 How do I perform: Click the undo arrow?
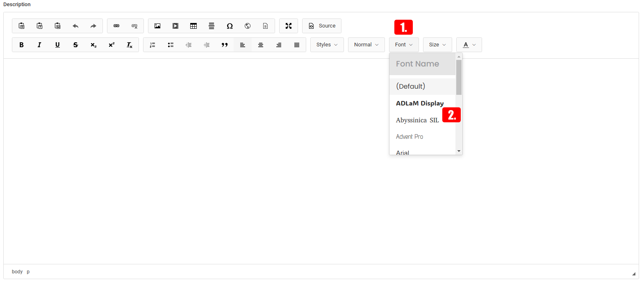75,26
